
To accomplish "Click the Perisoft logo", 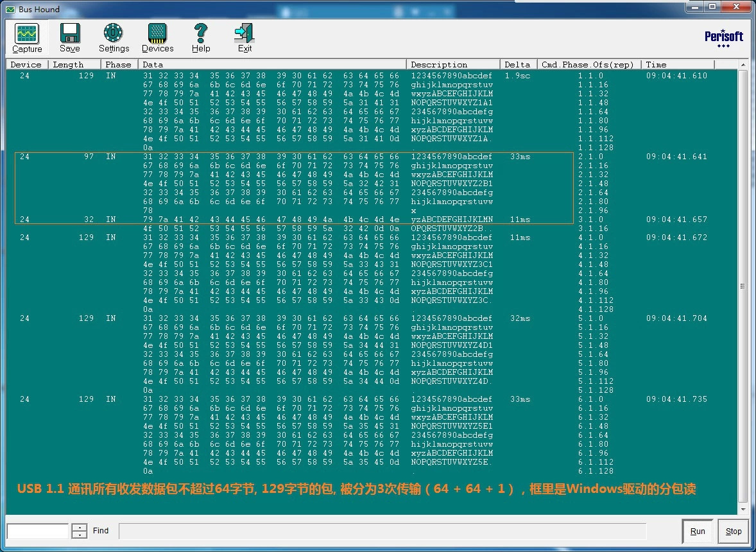I will point(724,38).
